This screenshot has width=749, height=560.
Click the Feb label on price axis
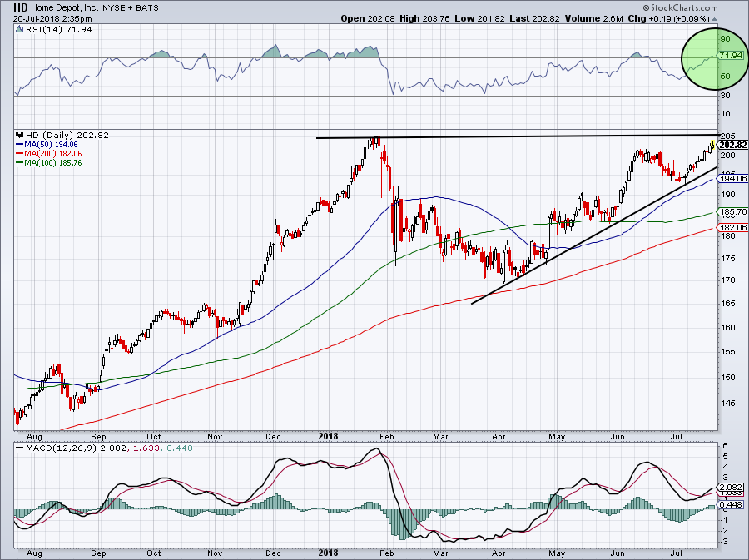[386, 436]
